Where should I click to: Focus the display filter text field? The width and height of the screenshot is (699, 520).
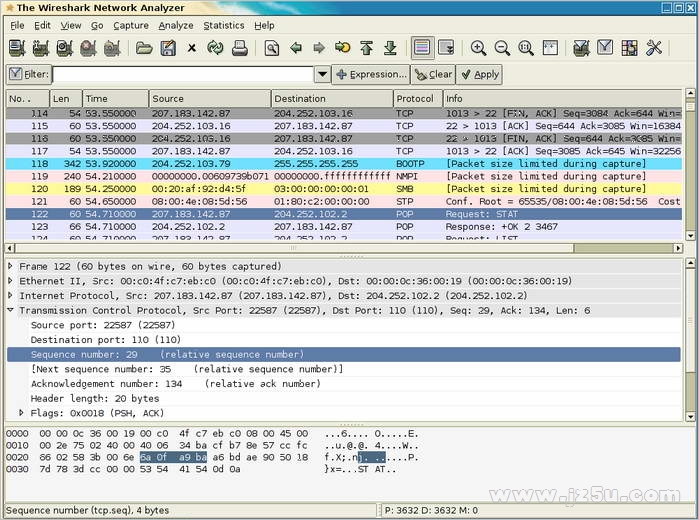(183, 74)
